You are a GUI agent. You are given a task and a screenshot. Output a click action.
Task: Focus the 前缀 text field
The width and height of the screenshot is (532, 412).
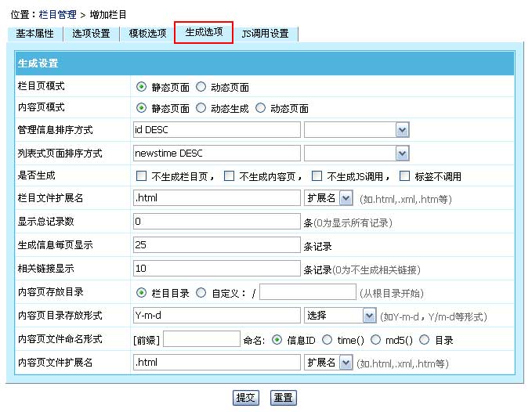[201, 339]
